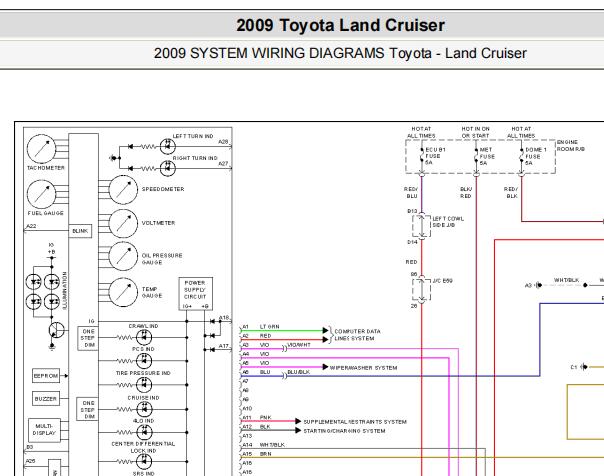Click the 'HOT IN ON OR START' label
The height and width of the screenshot is (476, 604).
tap(475, 132)
